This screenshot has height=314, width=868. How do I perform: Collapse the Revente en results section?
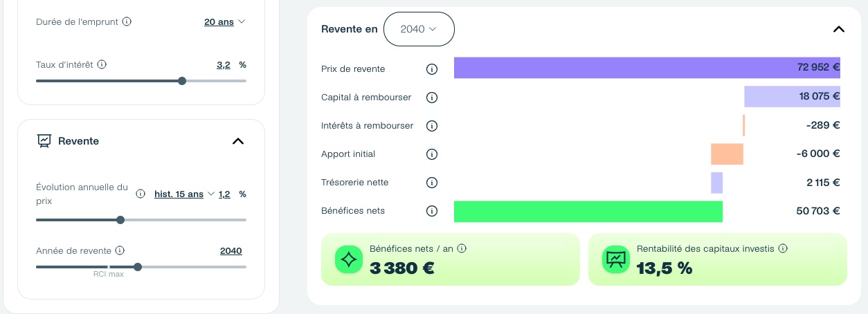click(839, 29)
